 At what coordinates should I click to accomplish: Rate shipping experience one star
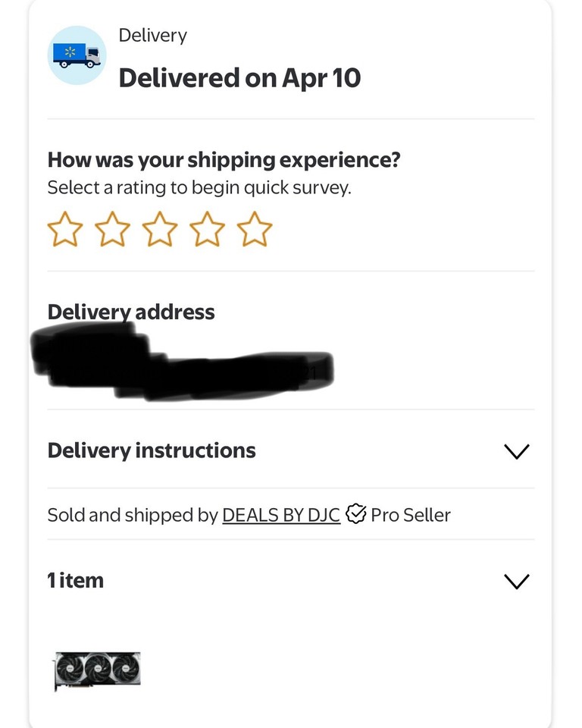pos(65,230)
